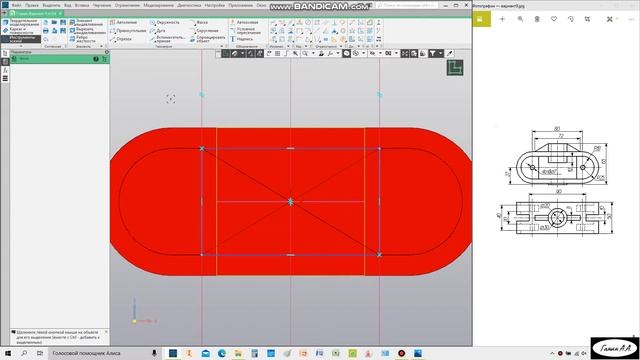Click help question icon in Эскиз row

coord(96,59)
